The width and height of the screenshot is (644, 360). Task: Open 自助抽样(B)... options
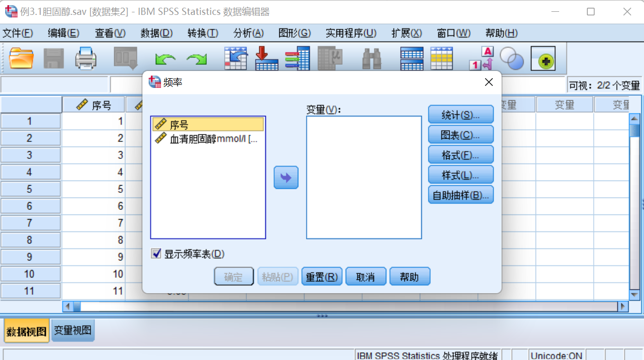click(461, 195)
